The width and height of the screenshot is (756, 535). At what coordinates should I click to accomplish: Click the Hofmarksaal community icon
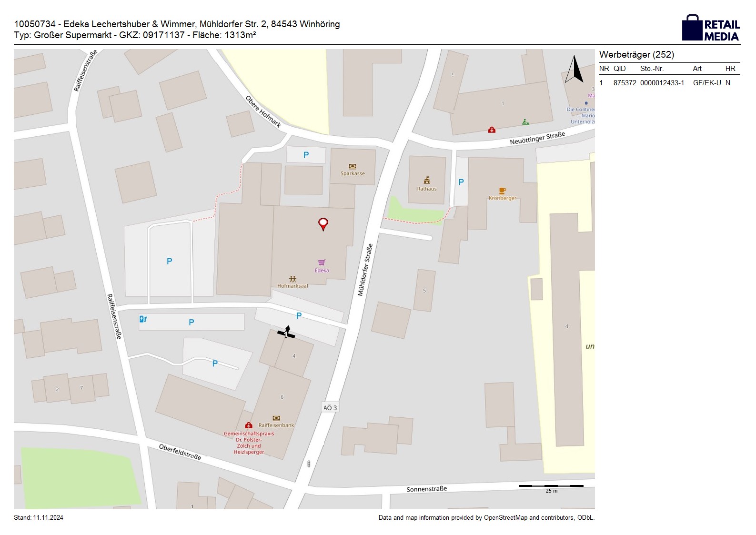(x=292, y=279)
